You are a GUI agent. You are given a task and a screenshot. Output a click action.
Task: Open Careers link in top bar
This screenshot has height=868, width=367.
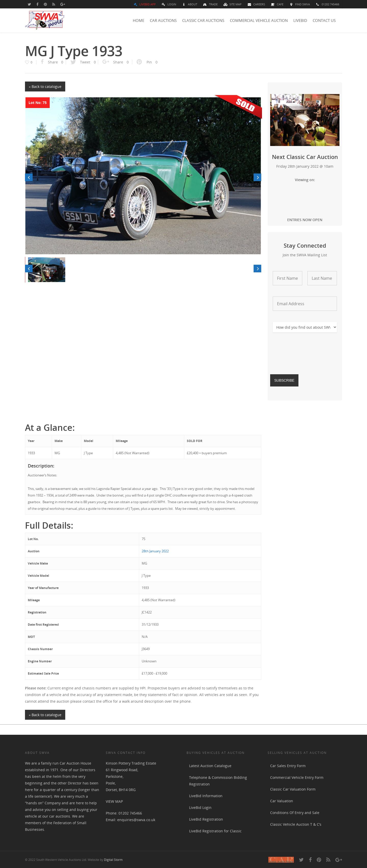[x=256, y=4]
